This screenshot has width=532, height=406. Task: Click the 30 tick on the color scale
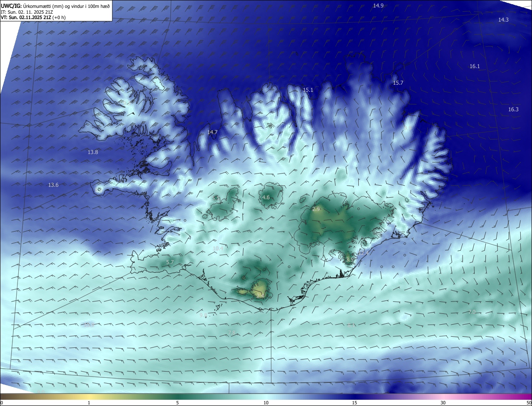point(443,403)
